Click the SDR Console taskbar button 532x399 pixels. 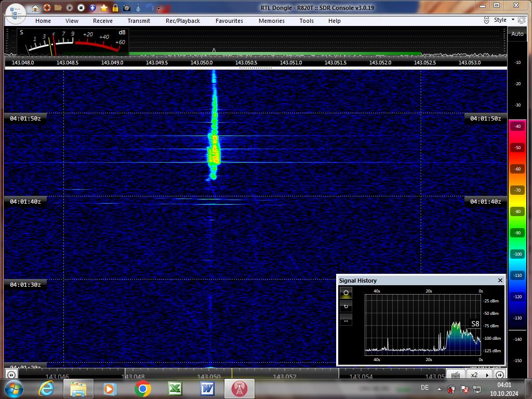pyautogui.click(x=239, y=389)
